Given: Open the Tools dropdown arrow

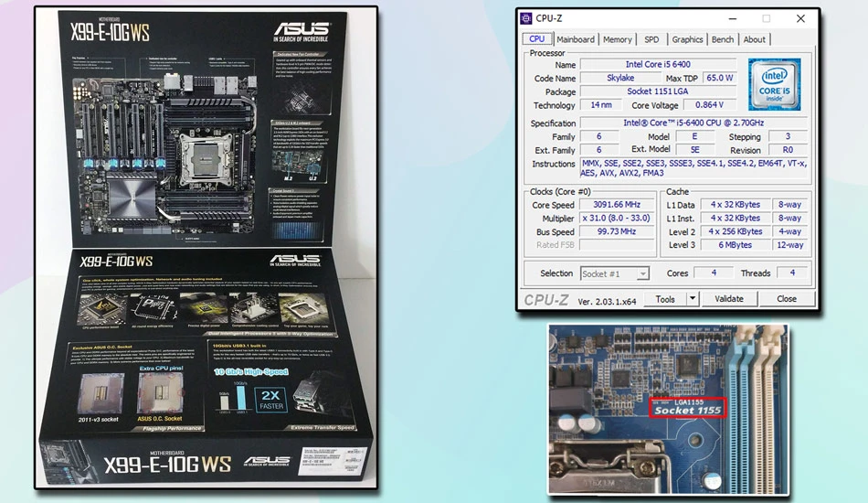Looking at the screenshot, I should click(692, 298).
